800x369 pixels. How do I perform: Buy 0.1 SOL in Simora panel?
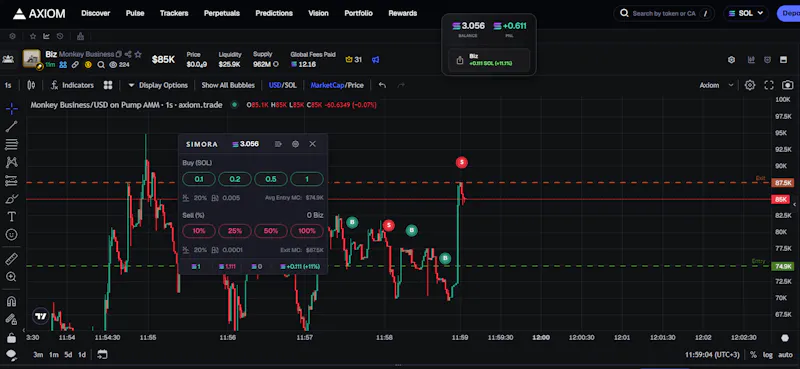pos(199,179)
